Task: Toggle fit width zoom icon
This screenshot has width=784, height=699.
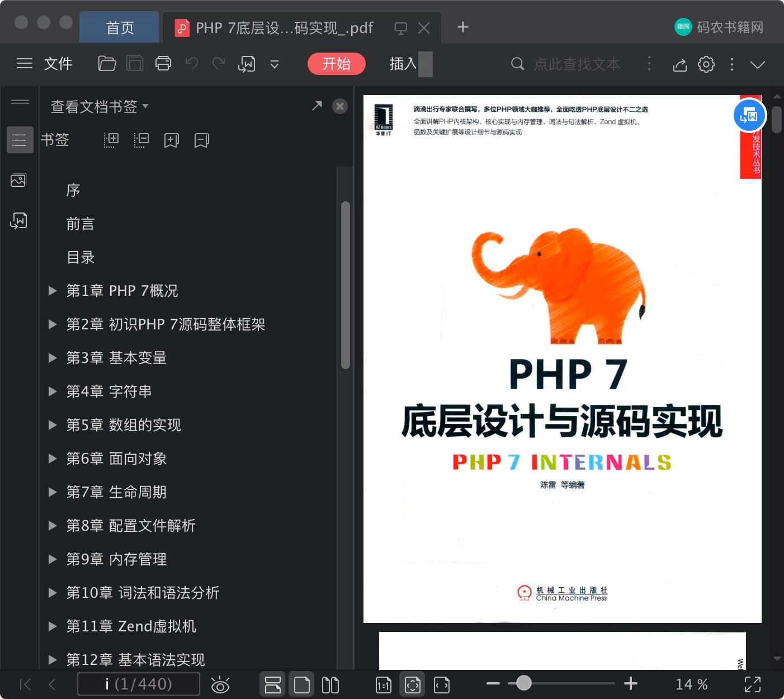Action: [x=442, y=684]
